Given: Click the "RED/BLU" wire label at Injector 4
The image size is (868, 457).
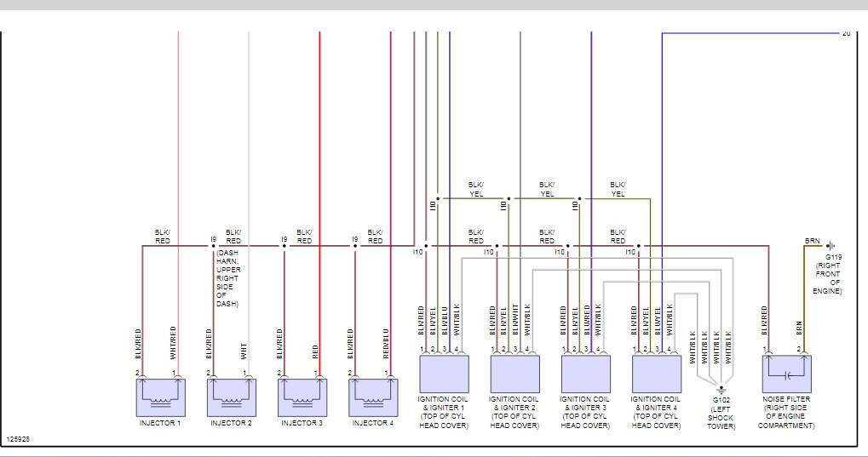Looking at the screenshot, I should [x=386, y=344].
